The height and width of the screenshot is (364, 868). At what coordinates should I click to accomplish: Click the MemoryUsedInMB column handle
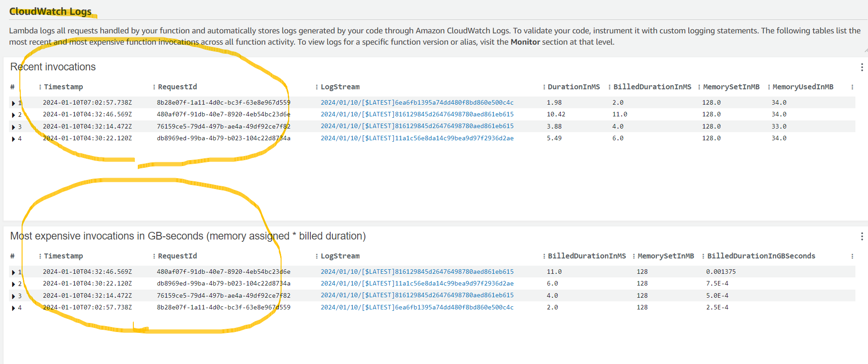(x=769, y=87)
